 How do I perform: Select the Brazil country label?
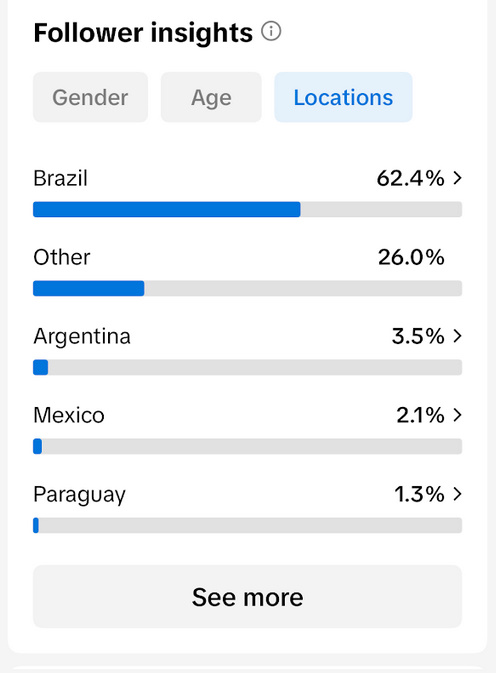pyautogui.click(x=60, y=178)
